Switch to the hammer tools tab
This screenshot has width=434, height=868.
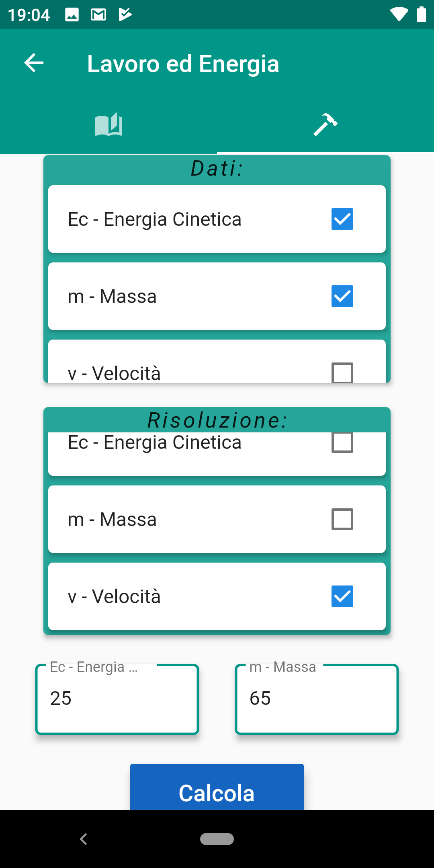click(325, 125)
